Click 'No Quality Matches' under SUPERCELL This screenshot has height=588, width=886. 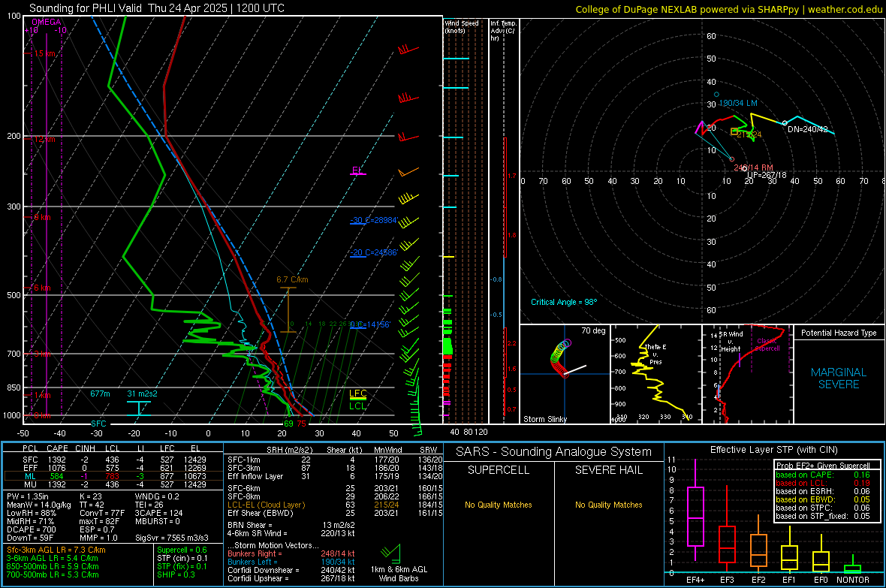click(499, 505)
